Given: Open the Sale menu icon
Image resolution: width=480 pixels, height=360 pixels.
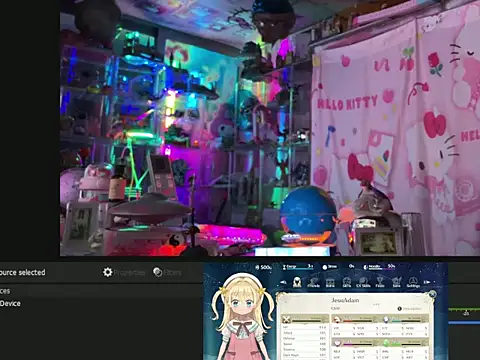Looking at the screenshot, I should coord(396,282).
